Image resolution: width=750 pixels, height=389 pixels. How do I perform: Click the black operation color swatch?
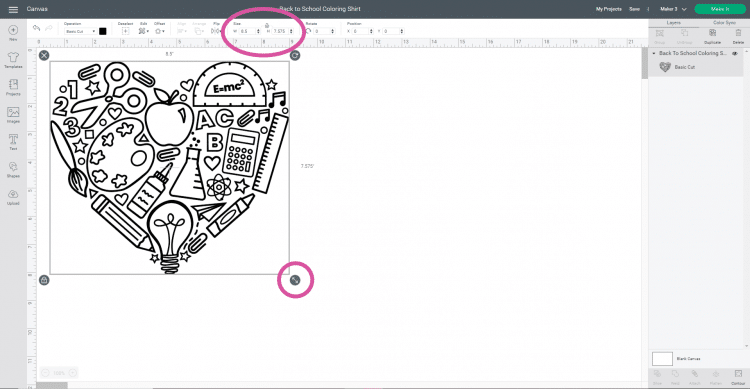coord(102,31)
